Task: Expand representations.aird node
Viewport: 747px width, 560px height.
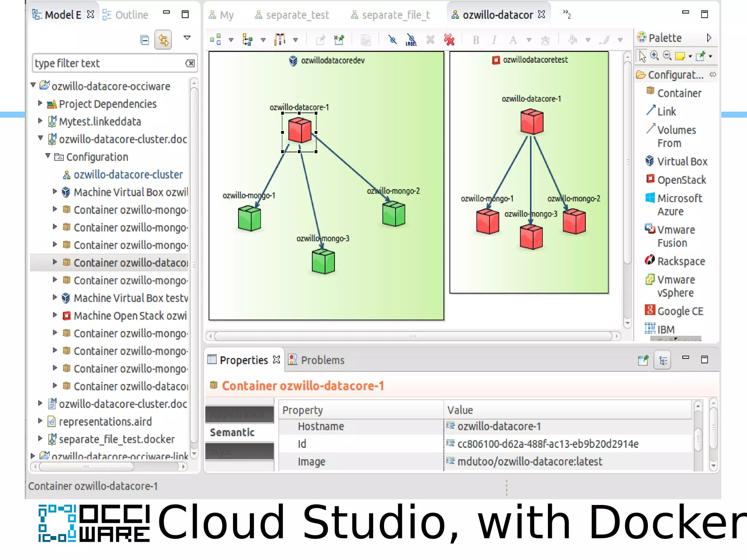Action: point(40,421)
